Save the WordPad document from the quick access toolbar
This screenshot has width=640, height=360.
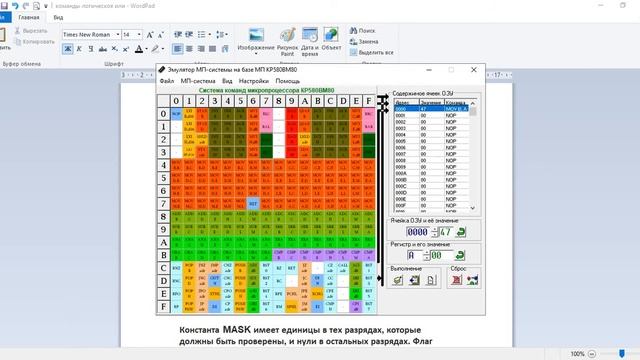[4, 6]
